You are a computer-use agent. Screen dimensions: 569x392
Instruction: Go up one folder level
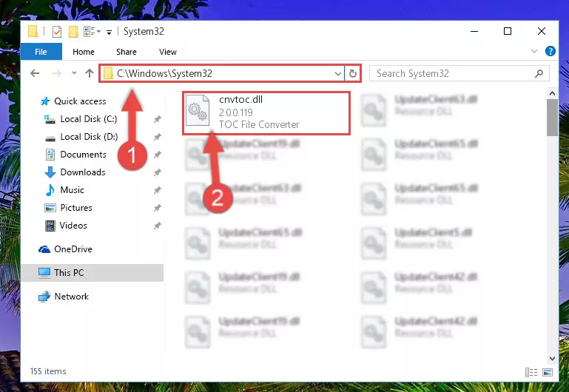pos(90,73)
